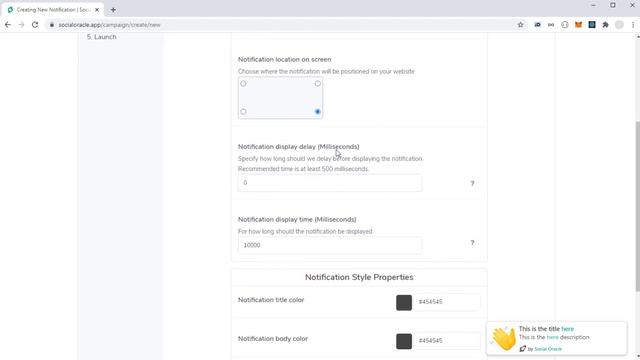640x360 pixels.
Task: Open the Chrome profile avatar
Action: coord(619,25)
